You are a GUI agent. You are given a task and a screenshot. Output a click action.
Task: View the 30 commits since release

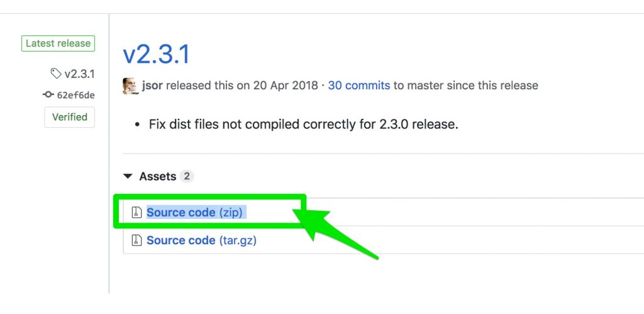(358, 86)
